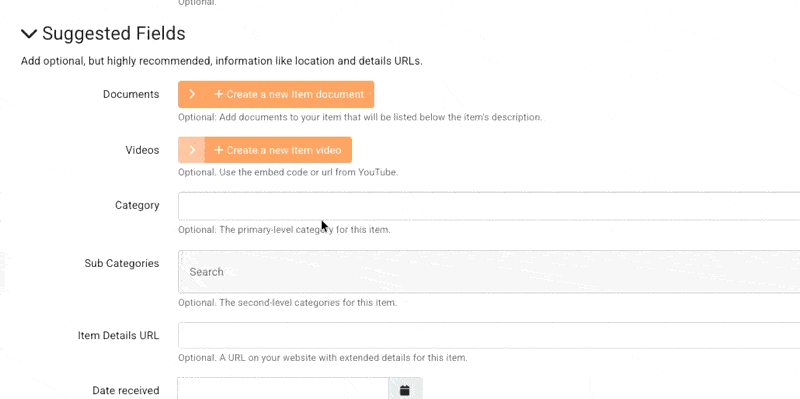Focus the Category input field
The height and width of the screenshot is (399, 800).
click(489, 206)
